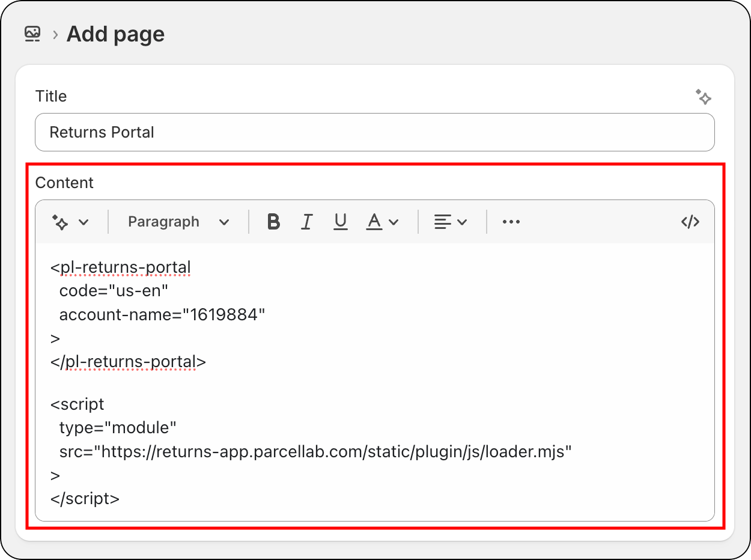This screenshot has height=560, width=751.
Task: Click the text color A icon
Action: 374,221
